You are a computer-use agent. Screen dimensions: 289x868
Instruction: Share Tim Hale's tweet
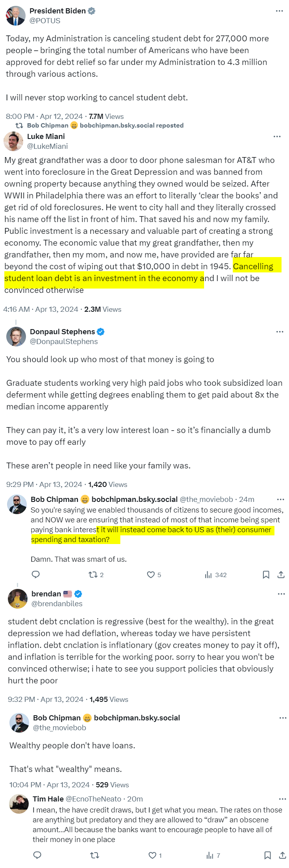coord(282,855)
